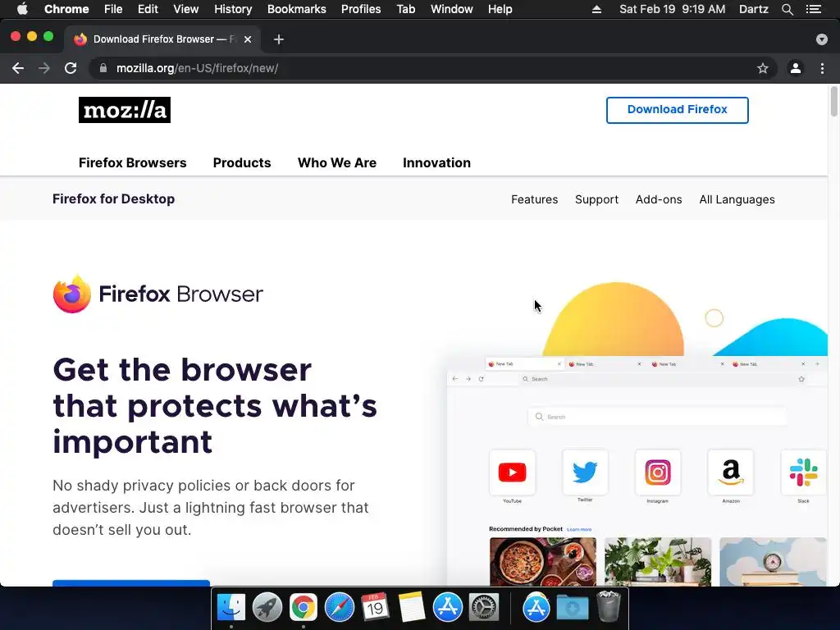This screenshot has height=630, width=840.
Task: Open the Chrome profile avatar icon
Action: pyautogui.click(x=796, y=68)
